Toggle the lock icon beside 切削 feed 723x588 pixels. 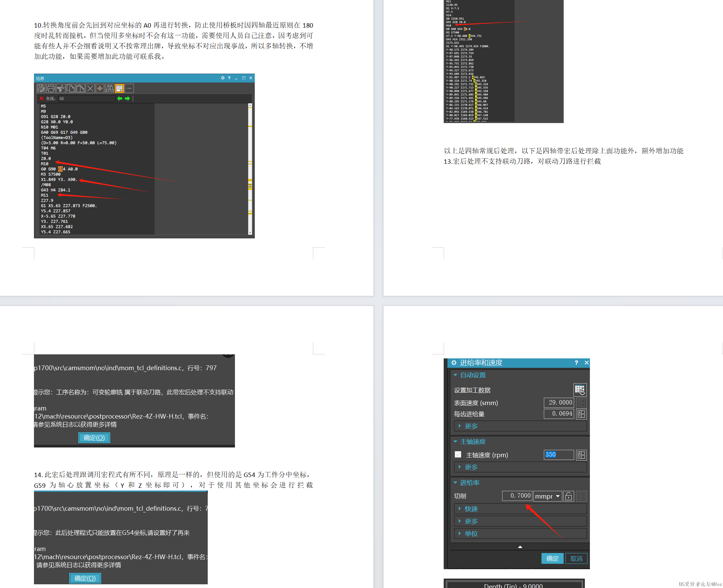pyautogui.click(x=569, y=496)
